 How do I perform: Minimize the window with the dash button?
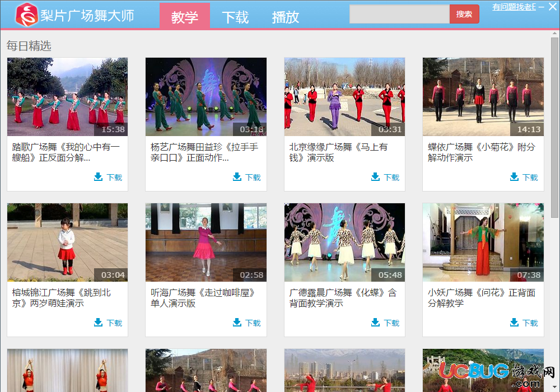542,7
